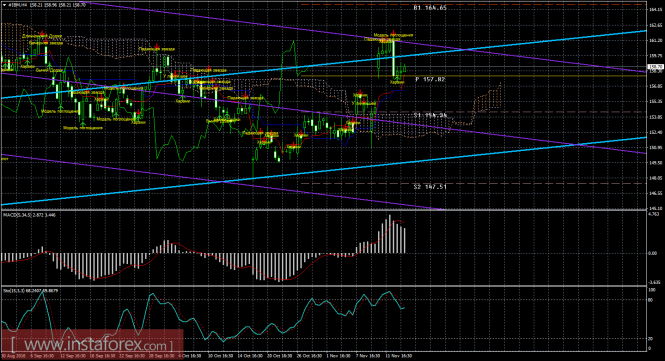Screen dimensions: 665x361
Task: Select the 11 Nov 16:30 time axis label
Action: tap(399, 356)
